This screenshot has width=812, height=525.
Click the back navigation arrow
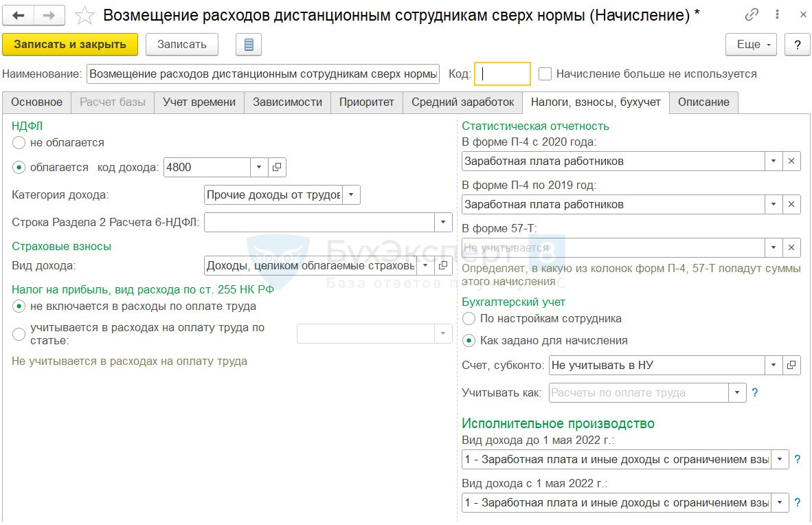click(19, 15)
